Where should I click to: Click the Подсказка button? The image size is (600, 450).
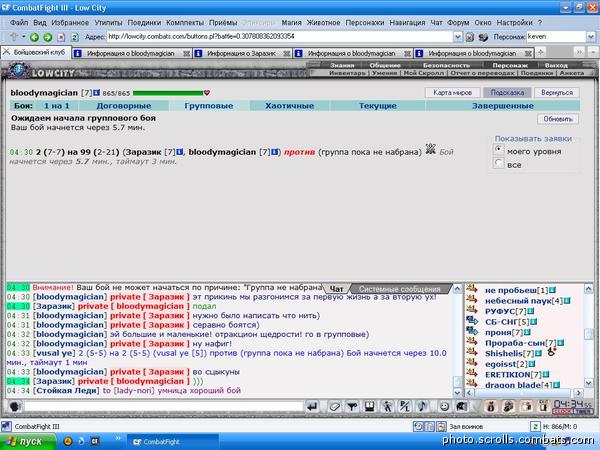click(x=507, y=92)
